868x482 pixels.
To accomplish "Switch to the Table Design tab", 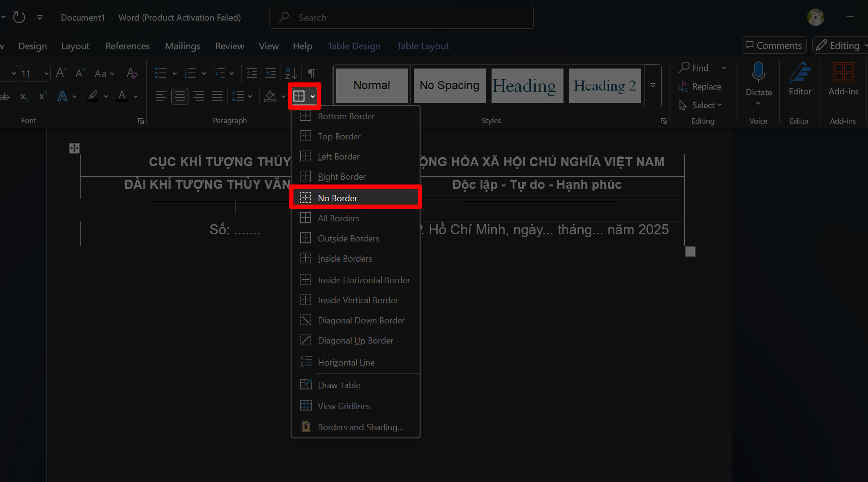I will pos(354,46).
